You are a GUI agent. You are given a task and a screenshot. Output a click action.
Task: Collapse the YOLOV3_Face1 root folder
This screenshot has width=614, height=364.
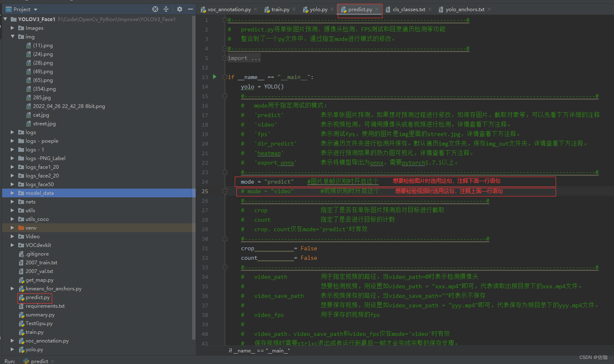click(x=5, y=19)
